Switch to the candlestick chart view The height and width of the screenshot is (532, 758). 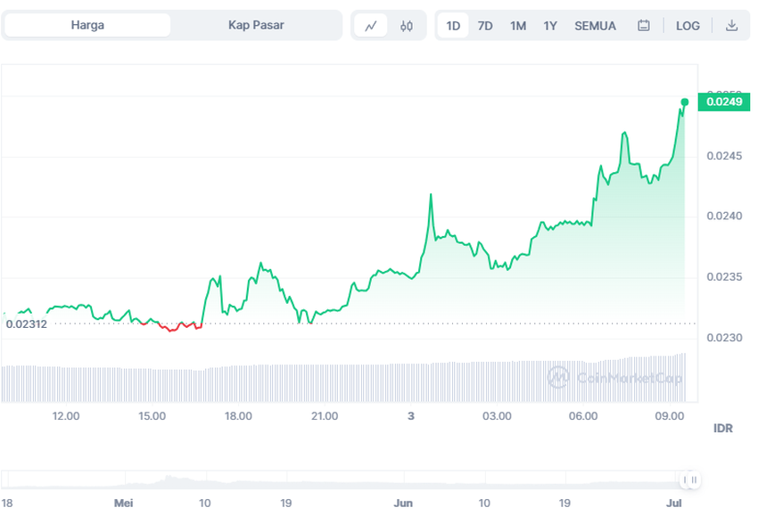click(407, 26)
